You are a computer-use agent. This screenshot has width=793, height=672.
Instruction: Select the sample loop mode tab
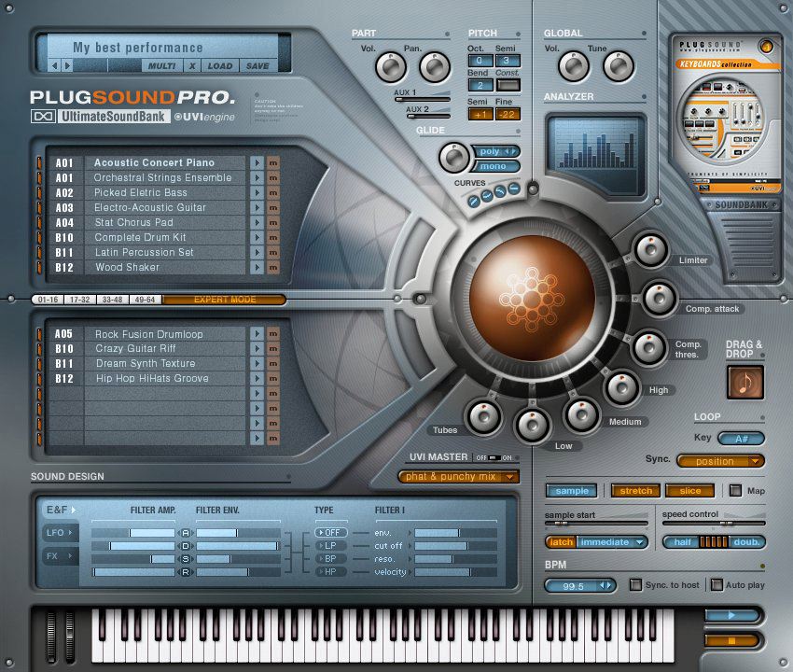[572, 491]
